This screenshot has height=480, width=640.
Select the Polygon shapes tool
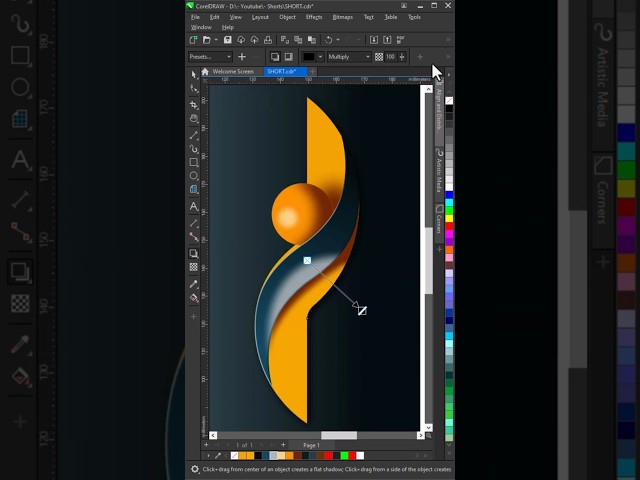click(x=193, y=189)
